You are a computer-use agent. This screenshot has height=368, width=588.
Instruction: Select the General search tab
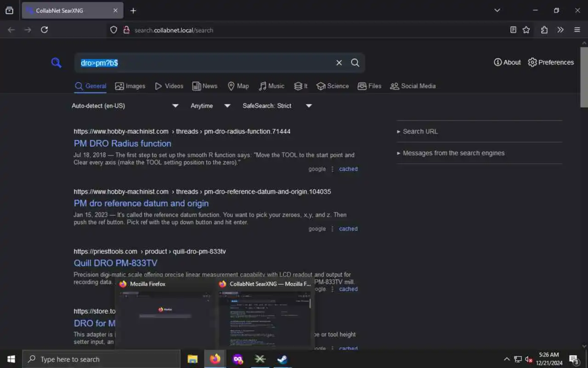(90, 86)
